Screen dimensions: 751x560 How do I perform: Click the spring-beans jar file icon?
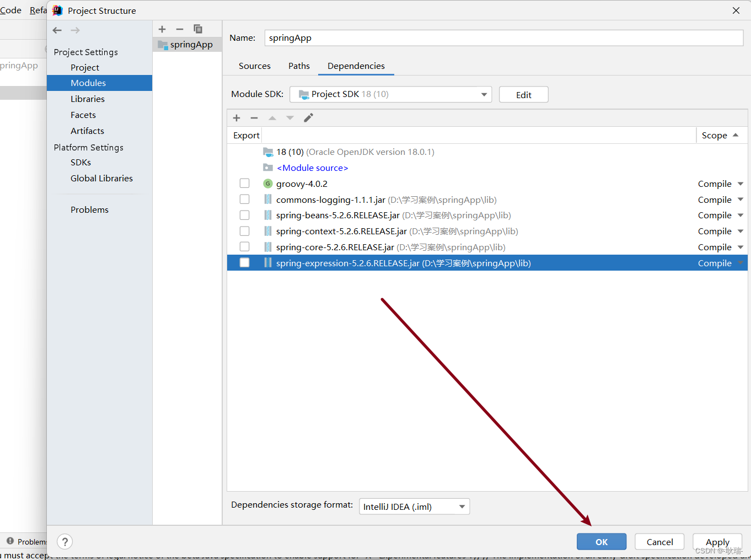click(268, 215)
